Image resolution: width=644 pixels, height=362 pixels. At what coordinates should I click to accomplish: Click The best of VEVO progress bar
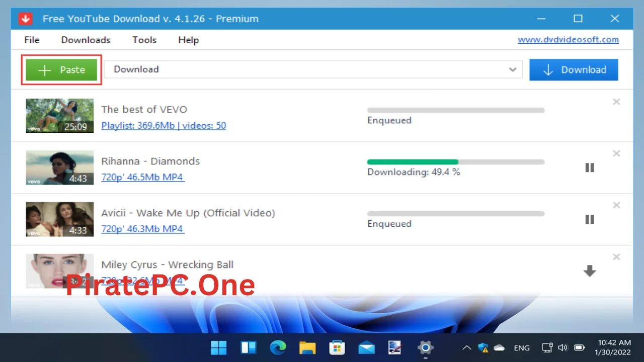point(456,110)
